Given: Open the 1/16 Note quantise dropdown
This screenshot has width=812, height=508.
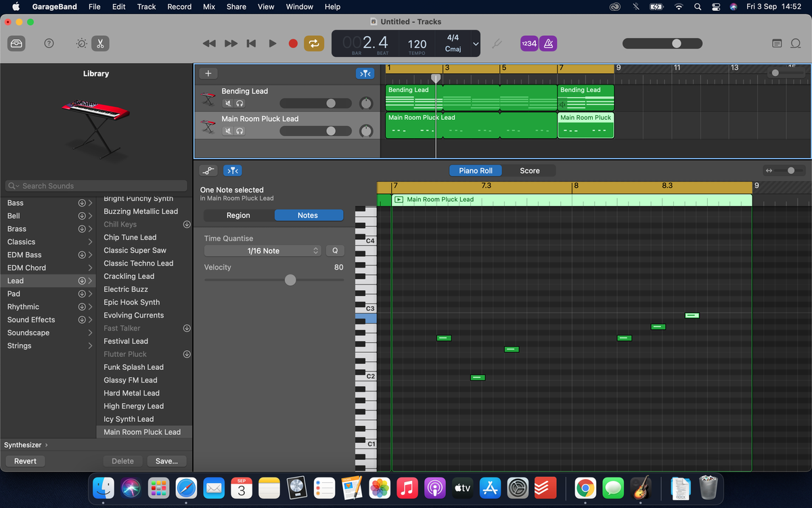Looking at the screenshot, I should tap(262, 251).
